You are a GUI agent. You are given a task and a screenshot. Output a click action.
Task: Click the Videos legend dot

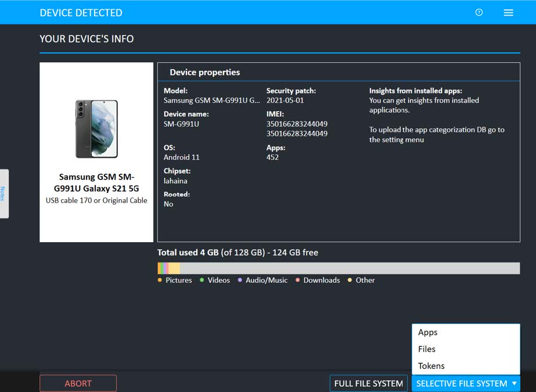202,280
